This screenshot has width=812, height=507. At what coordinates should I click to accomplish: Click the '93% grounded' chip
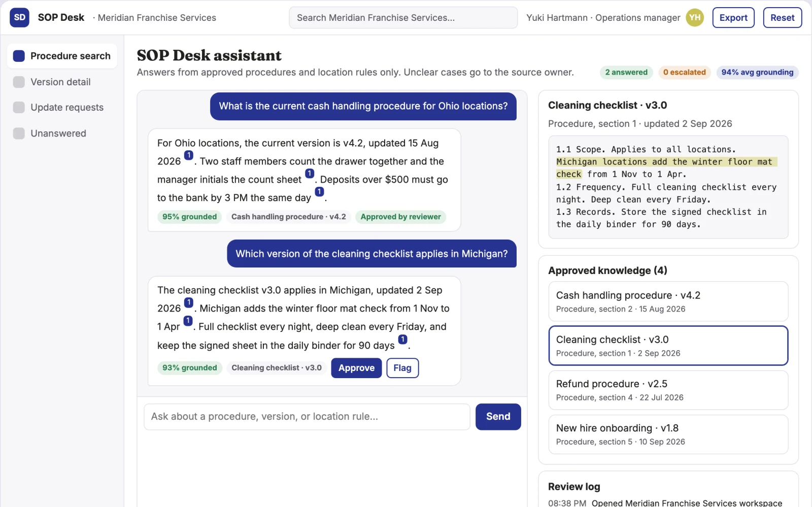[189, 368]
